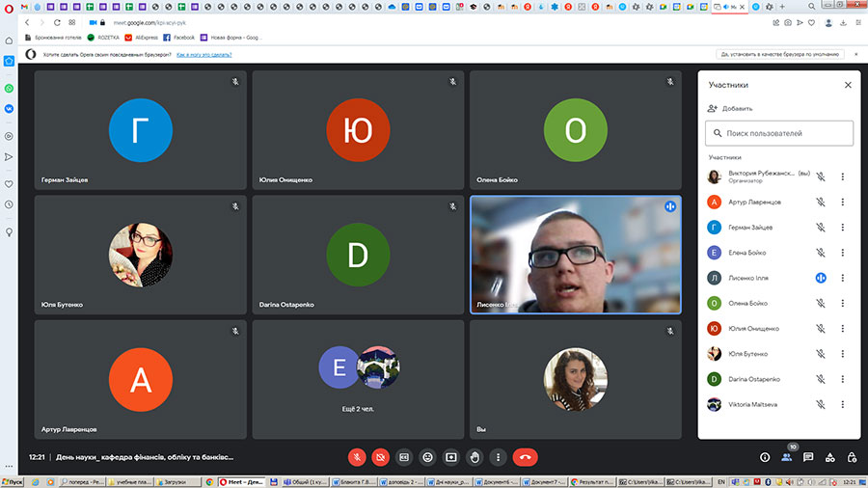Viewport: 868px width, 488px height.
Task: Open Opera main menu logo
Action: (9, 8)
